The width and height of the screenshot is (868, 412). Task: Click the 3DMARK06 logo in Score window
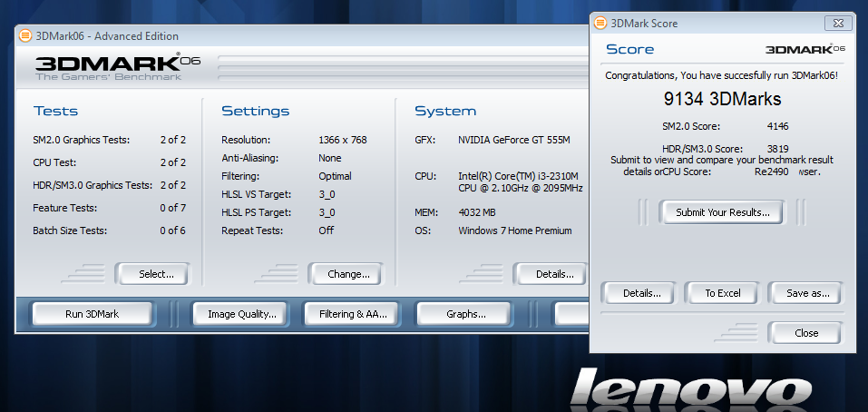pyautogui.click(x=805, y=49)
